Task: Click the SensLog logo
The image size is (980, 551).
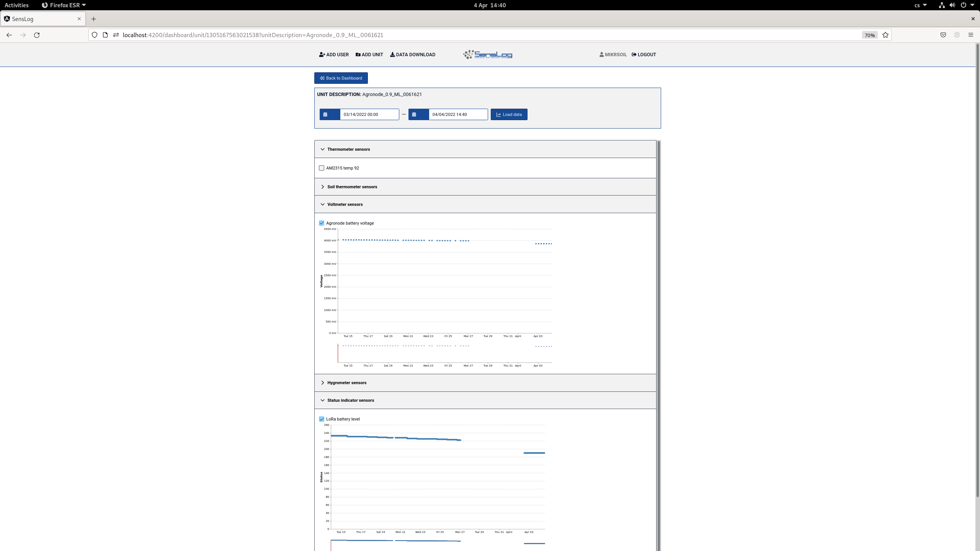Action: [x=488, y=55]
